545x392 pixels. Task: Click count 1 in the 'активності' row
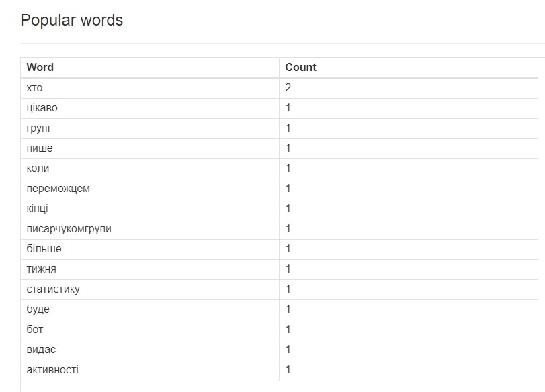[x=288, y=370]
